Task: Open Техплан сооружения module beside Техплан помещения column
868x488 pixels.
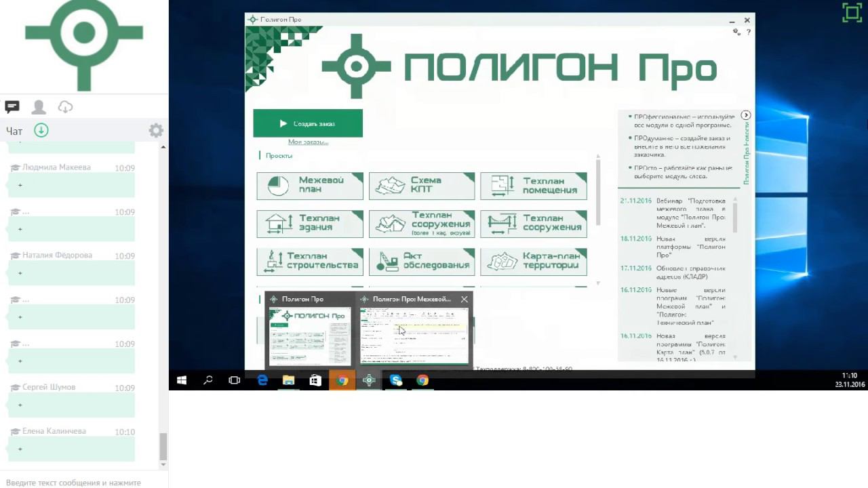Action: click(534, 224)
